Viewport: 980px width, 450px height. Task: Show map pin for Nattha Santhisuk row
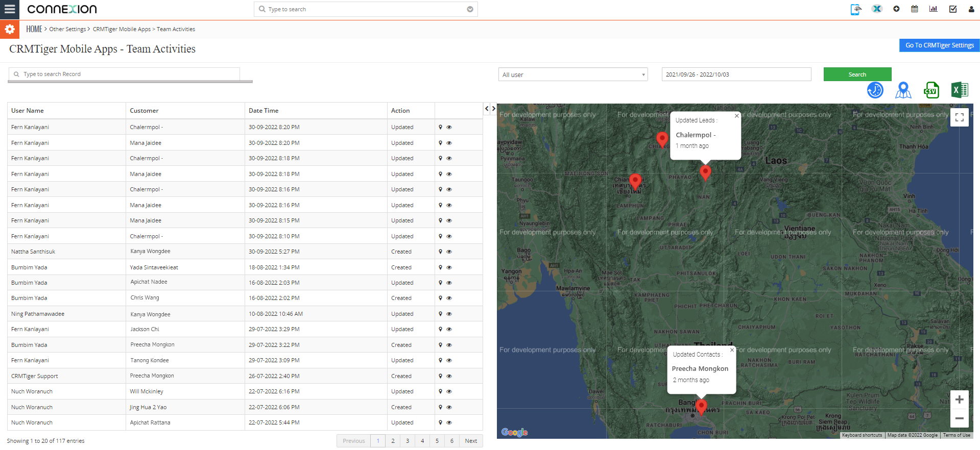[x=440, y=252]
